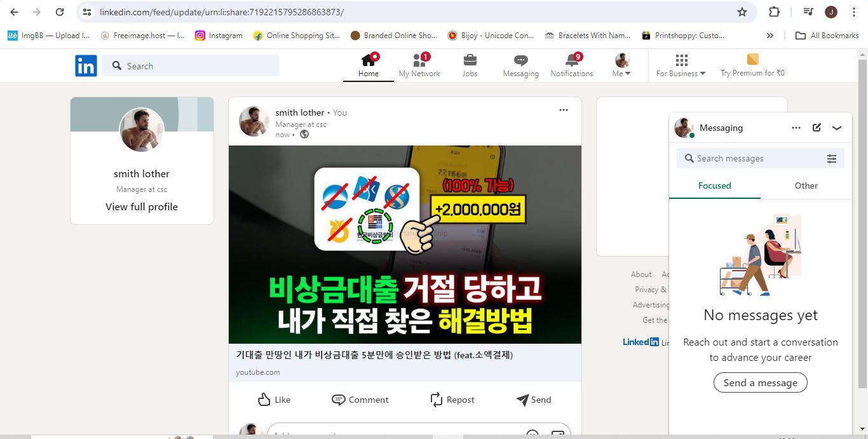Like the post
The width and height of the screenshot is (868, 439).
click(275, 400)
